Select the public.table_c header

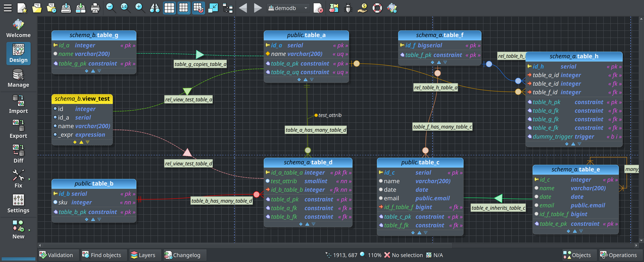[x=420, y=162]
